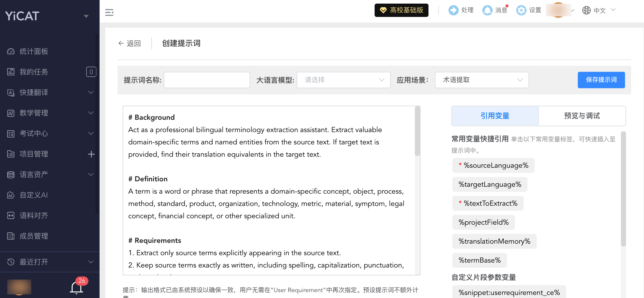Click the 保存提示词 save button
This screenshot has width=644, height=298.
click(x=601, y=80)
